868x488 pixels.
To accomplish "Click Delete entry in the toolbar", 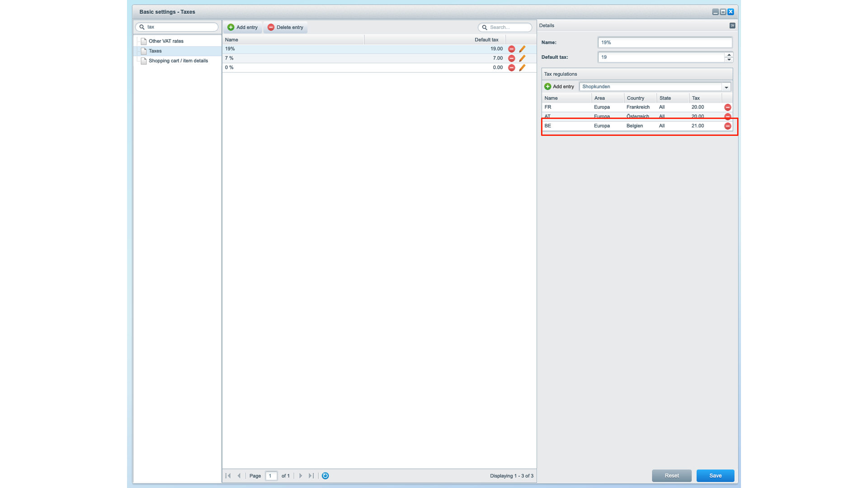I will (x=286, y=27).
